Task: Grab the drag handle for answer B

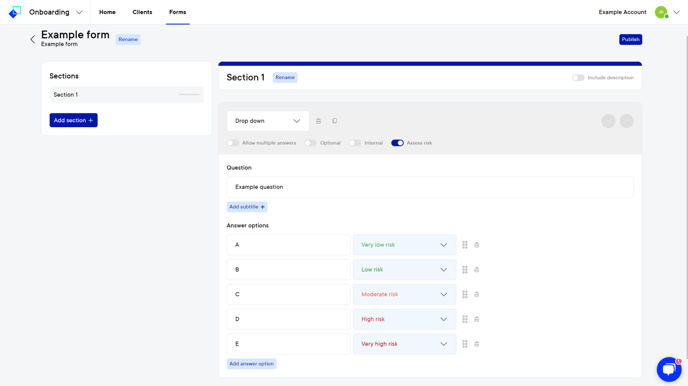Action: pyautogui.click(x=465, y=270)
